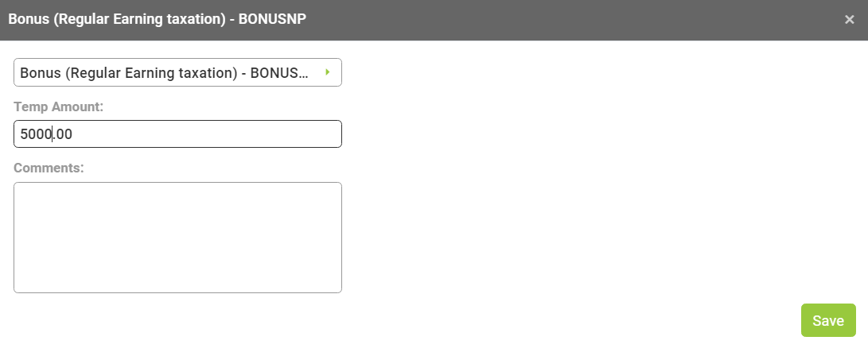Viewport: 868px width, 352px height.
Task: Close the Bonus BONUSNP dialog
Action: pyautogui.click(x=849, y=20)
